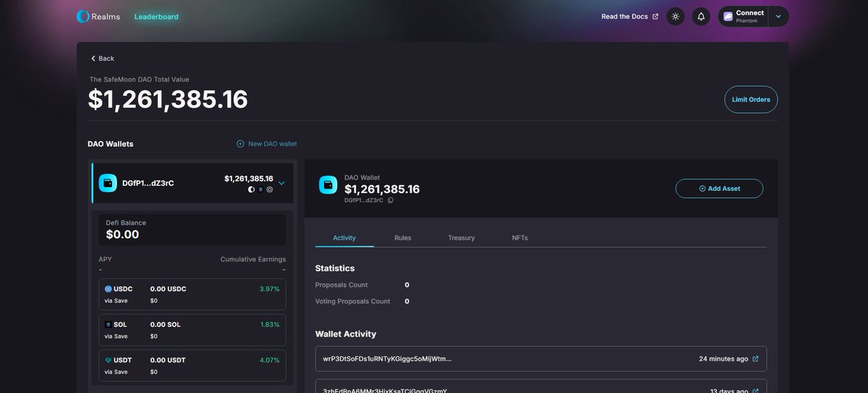The width and height of the screenshot is (868, 393).
Task: Click the Proposals Count label
Action: 341,285
